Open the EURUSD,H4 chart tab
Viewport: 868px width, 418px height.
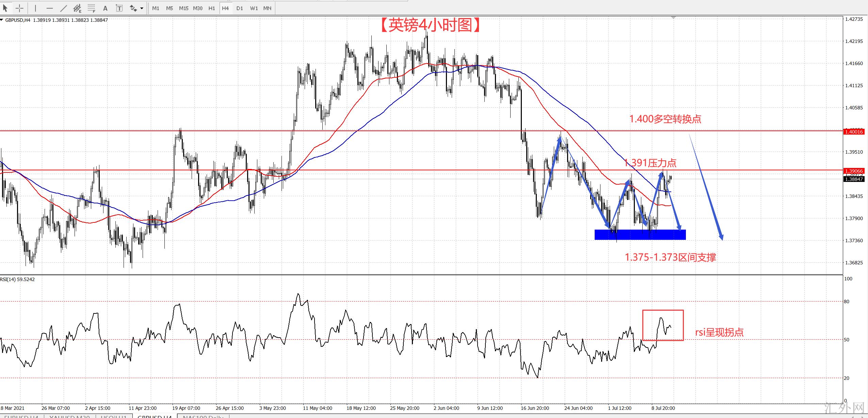tap(21, 416)
